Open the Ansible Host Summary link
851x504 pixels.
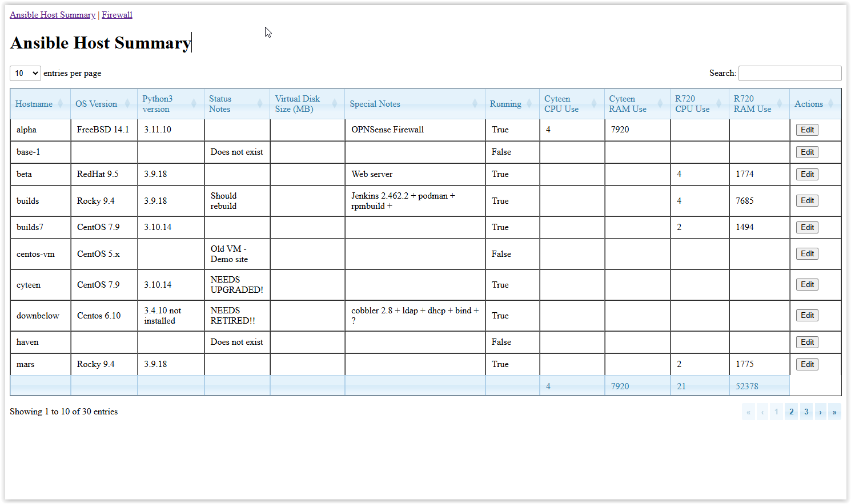coord(53,15)
